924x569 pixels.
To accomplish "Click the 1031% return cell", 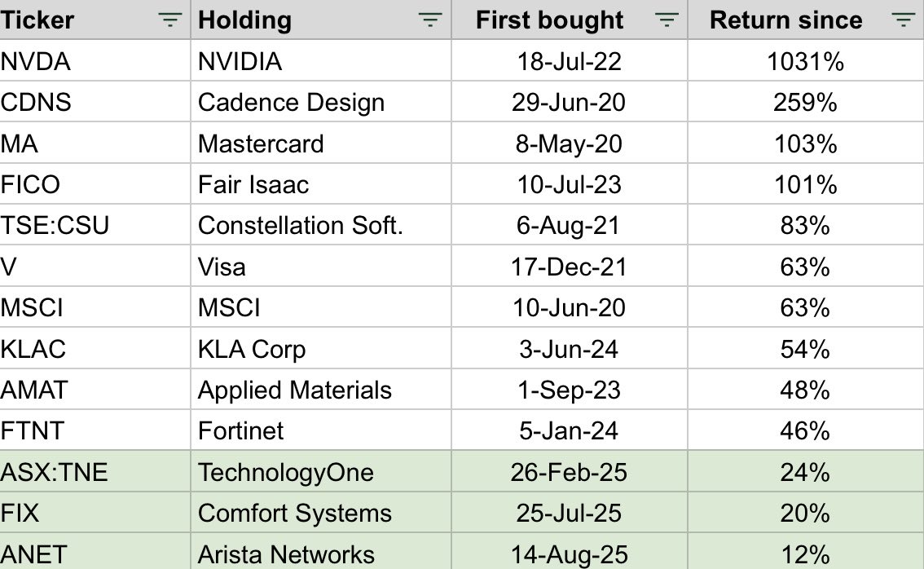I will click(804, 62).
